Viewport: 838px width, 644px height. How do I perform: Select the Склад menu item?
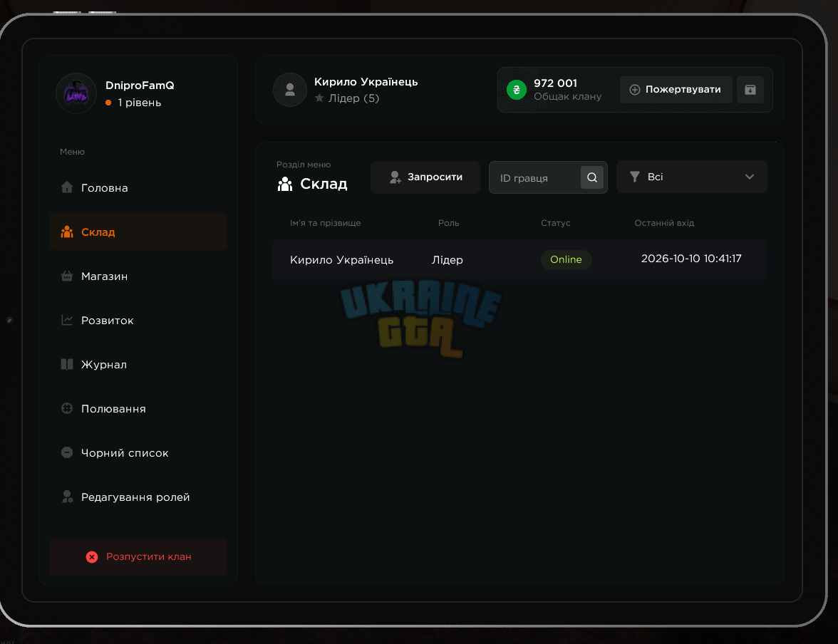point(138,232)
